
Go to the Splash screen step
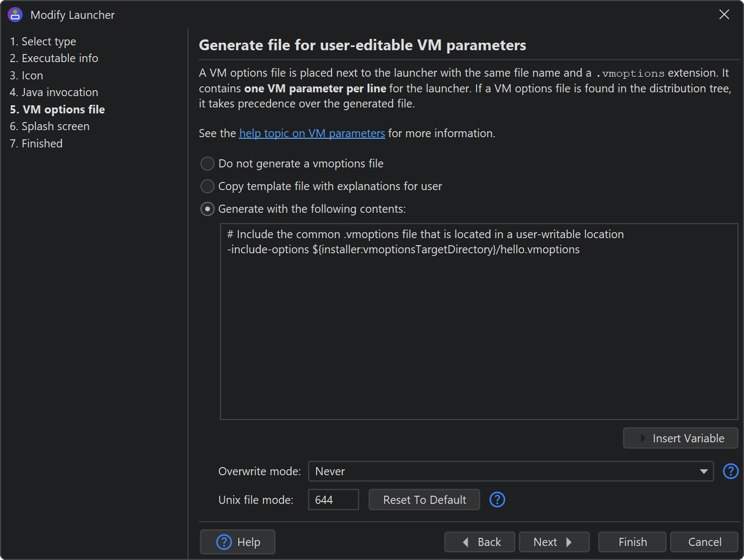pyautogui.click(x=55, y=126)
